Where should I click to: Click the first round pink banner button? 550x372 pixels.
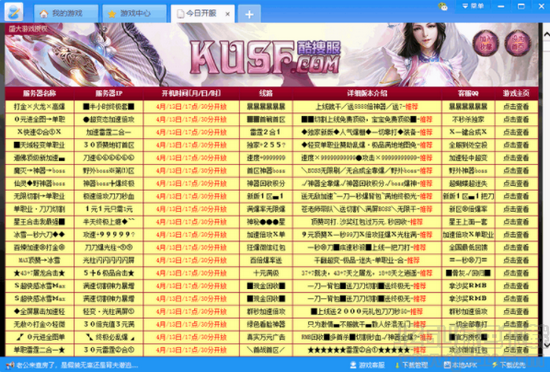(486, 43)
